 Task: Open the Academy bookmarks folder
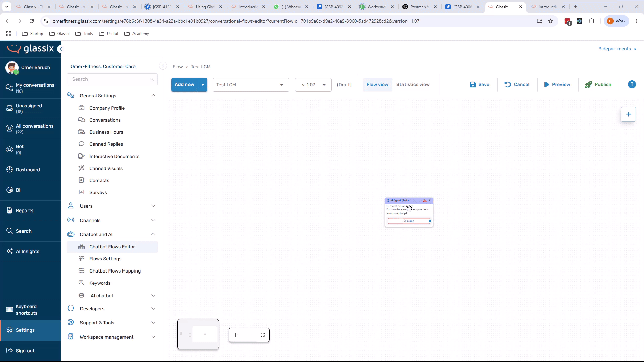(x=137, y=34)
